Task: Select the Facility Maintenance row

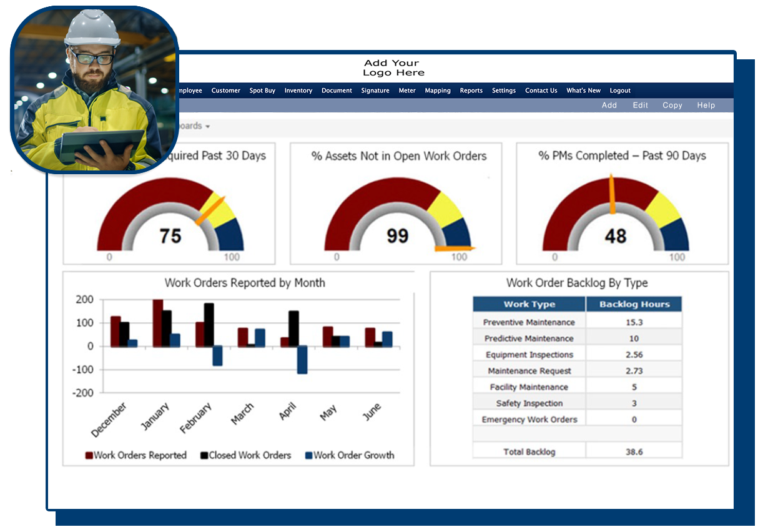Action: tap(578, 387)
